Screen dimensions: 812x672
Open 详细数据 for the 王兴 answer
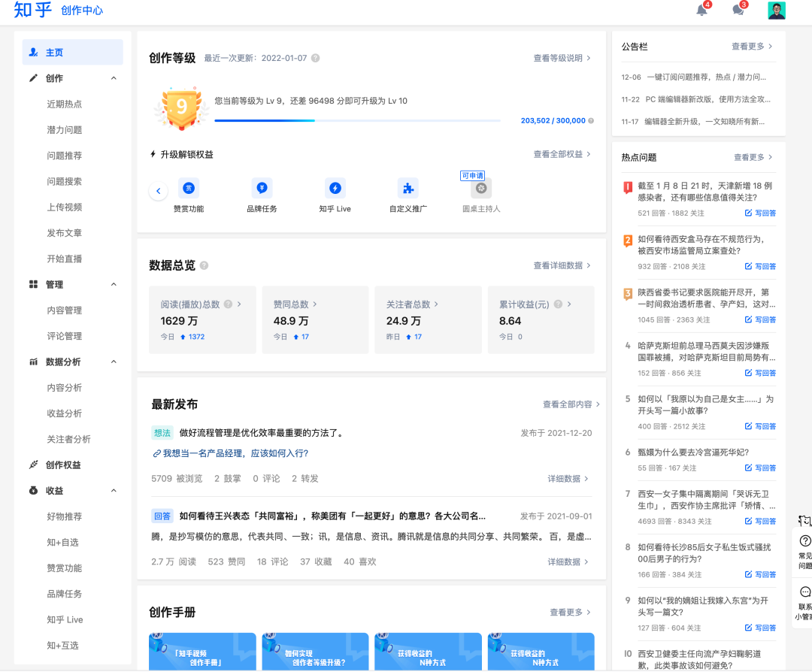[568, 562]
